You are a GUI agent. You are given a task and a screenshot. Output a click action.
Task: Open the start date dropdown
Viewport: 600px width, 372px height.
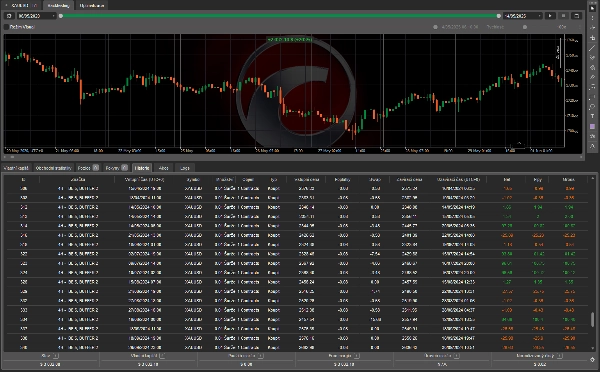point(37,16)
